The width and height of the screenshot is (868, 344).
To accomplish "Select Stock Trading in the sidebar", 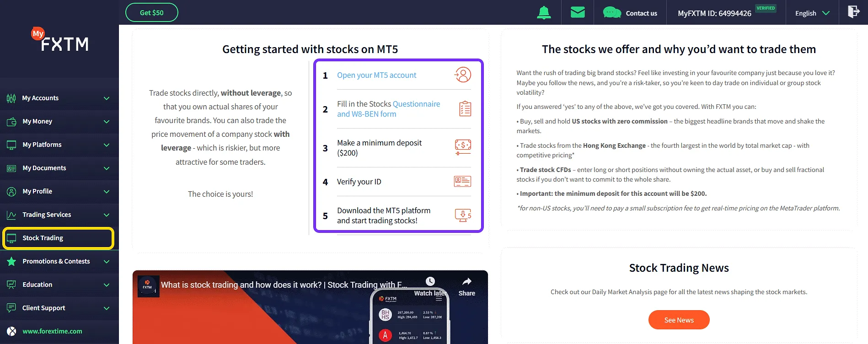I will (x=58, y=238).
